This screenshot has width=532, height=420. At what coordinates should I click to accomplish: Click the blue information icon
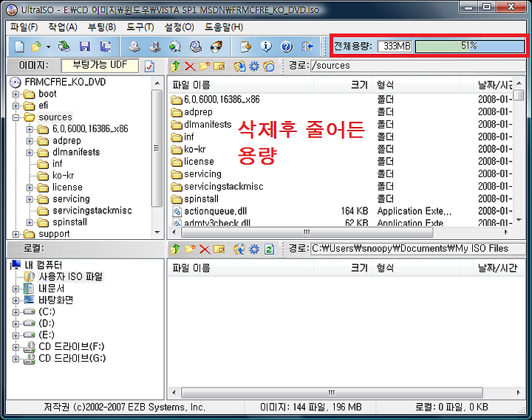point(266,47)
